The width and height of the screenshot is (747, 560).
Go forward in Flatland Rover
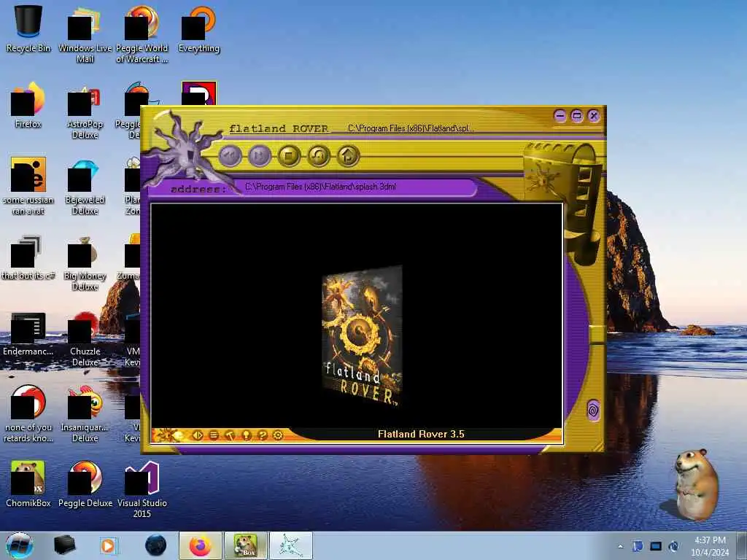(x=260, y=156)
